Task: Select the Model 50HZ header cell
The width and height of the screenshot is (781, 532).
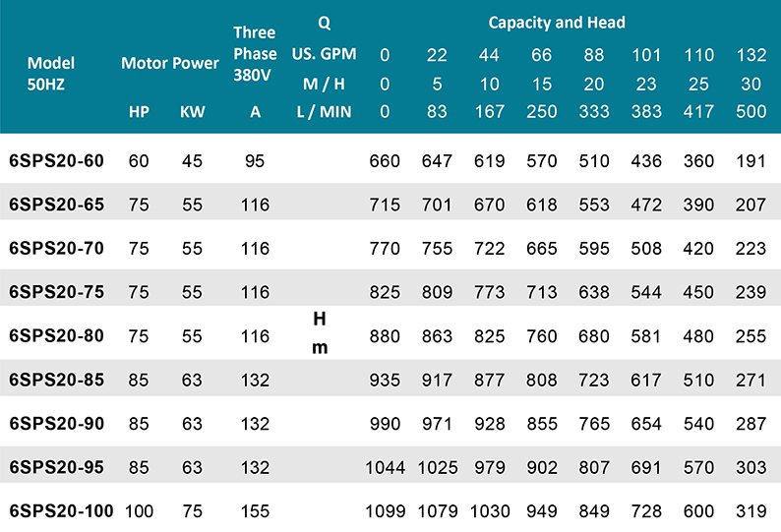Action: pos(51,73)
